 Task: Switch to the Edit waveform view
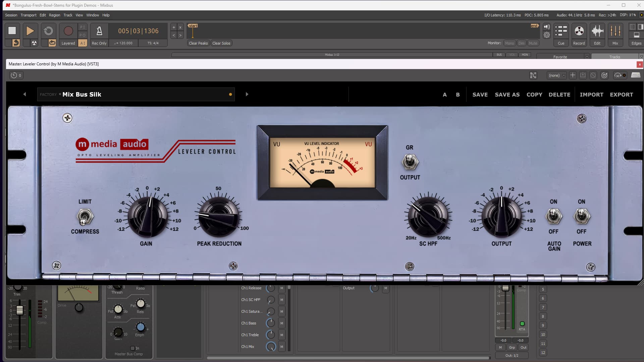tap(597, 31)
